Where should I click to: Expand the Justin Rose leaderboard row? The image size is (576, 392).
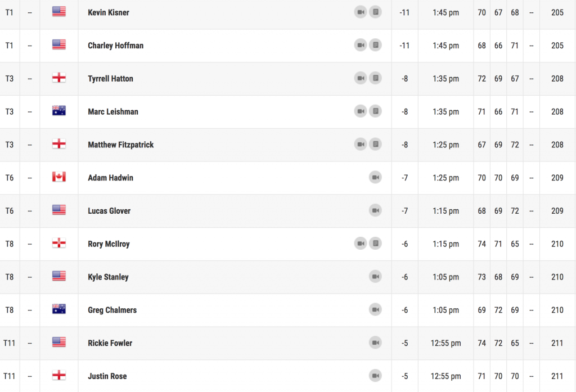[288, 376]
